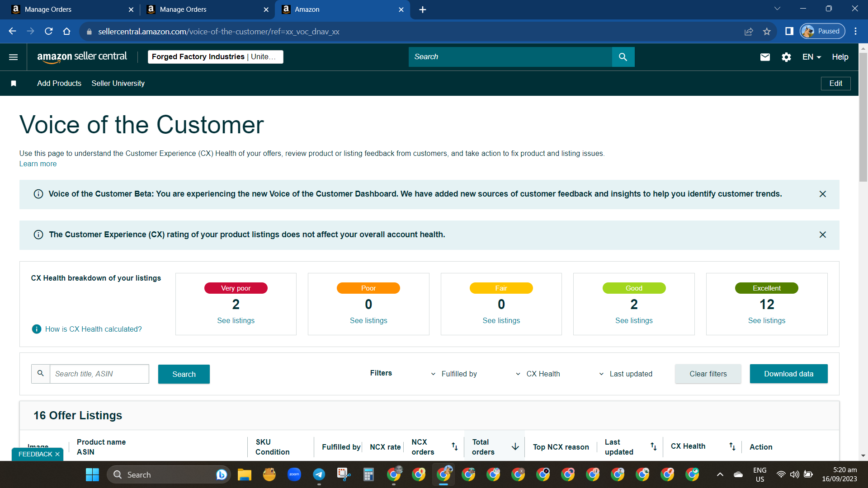Click the FEEDBACK widget label
Viewport: 868px width, 488px height.
click(x=35, y=454)
